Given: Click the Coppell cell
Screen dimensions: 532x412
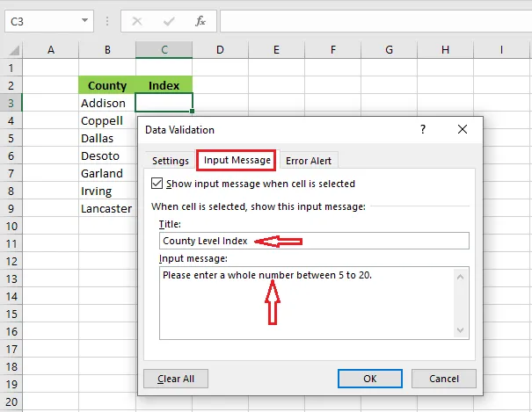Looking at the screenshot, I should (x=107, y=120).
